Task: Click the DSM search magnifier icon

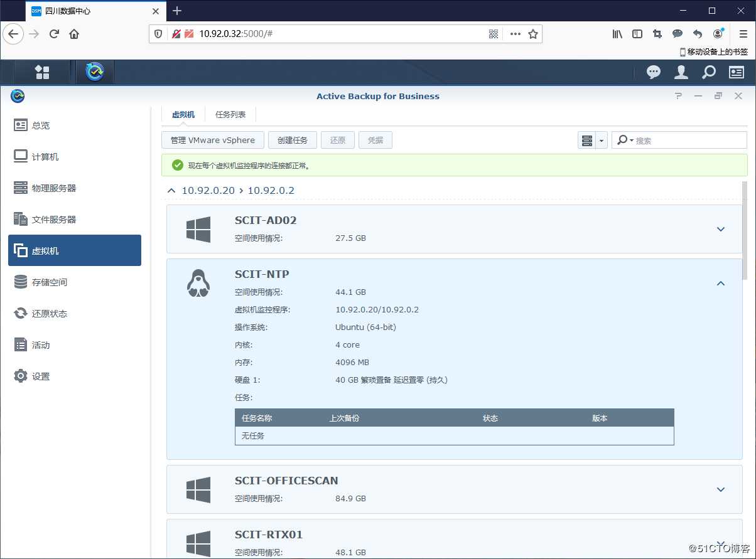Action: (x=708, y=72)
